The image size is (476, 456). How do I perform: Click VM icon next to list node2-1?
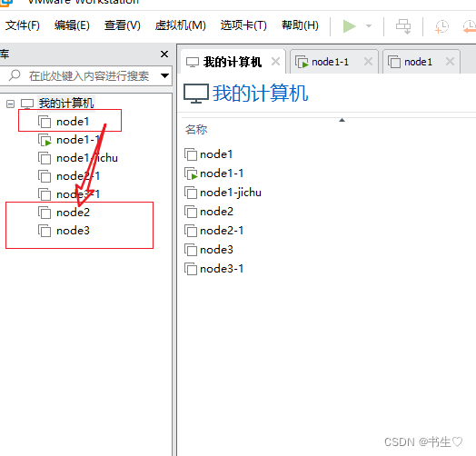[x=191, y=231]
